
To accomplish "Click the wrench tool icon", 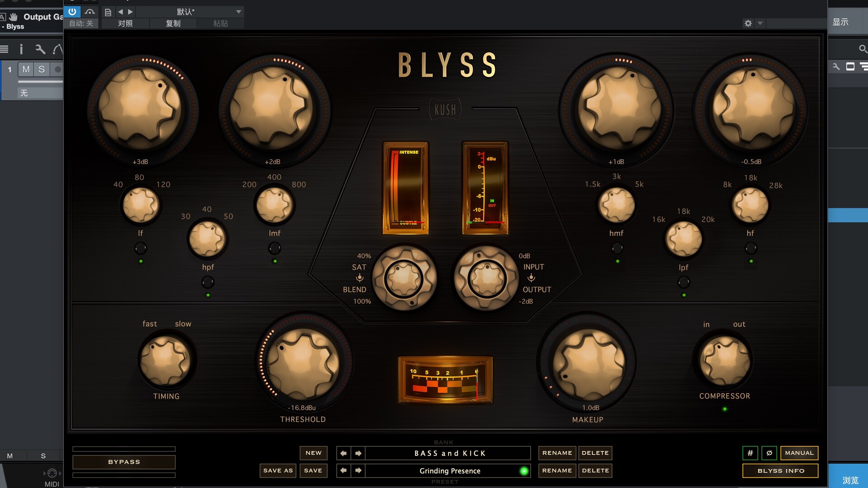I will coord(40,49).
